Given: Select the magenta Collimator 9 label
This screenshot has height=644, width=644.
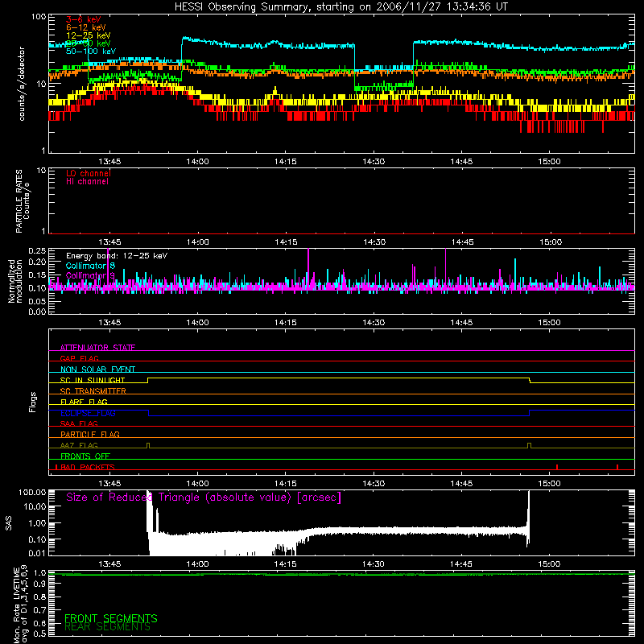Looking at the screenshot, I should click(90, 275).
